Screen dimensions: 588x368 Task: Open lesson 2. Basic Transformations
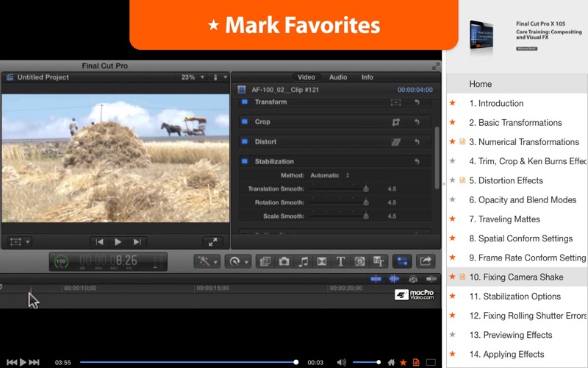(x=517, y=122)
